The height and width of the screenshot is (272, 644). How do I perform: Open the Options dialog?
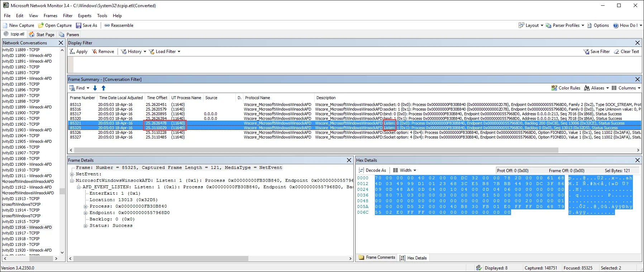click(598, 25)
